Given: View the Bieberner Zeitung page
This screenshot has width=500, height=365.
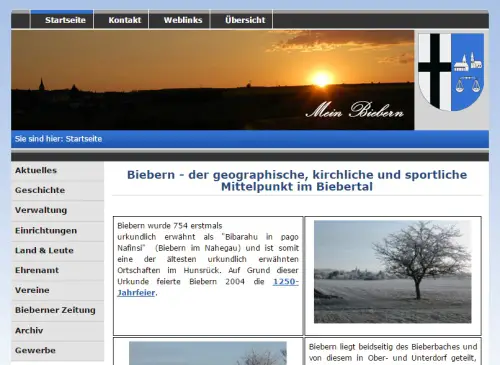Looking at the screenshot, I should (x=57, y=311).
